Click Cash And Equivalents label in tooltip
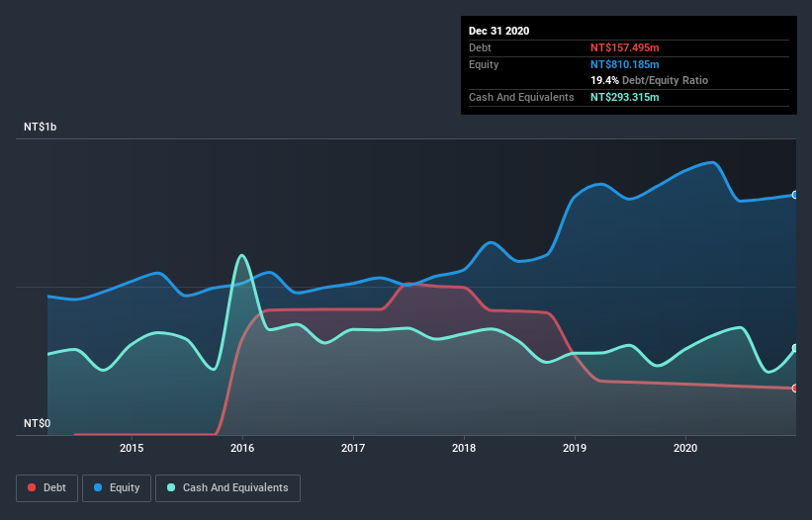The image size is (812, 520). [x=521, y=97]
